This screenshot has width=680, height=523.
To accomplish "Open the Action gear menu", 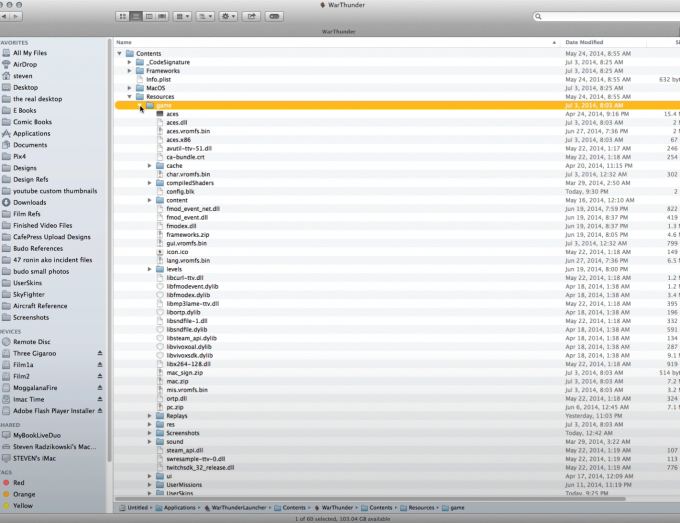I will click(x=228, y=16).
